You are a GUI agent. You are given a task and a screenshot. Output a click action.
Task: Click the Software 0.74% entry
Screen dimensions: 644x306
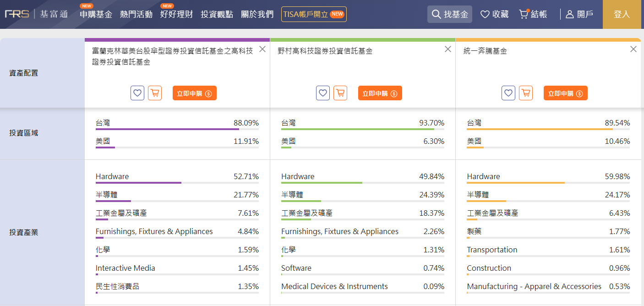pos(363,269)
